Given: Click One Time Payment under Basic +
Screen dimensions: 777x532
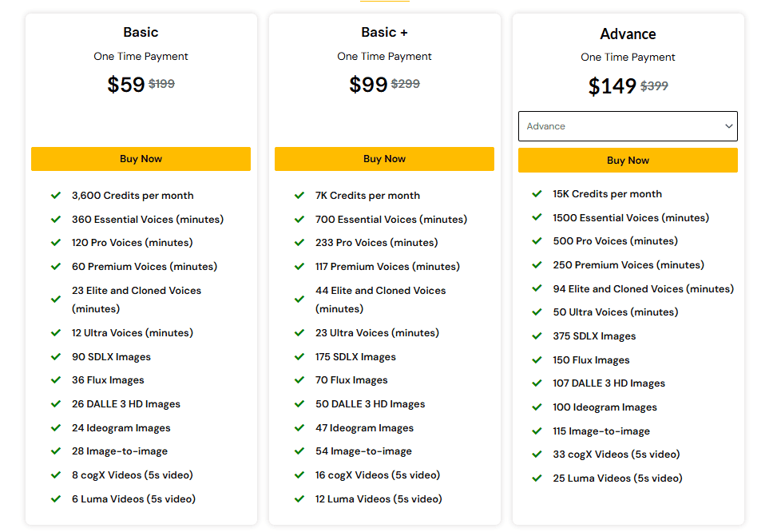Looking at the screenshot, I should pos(384,57).
